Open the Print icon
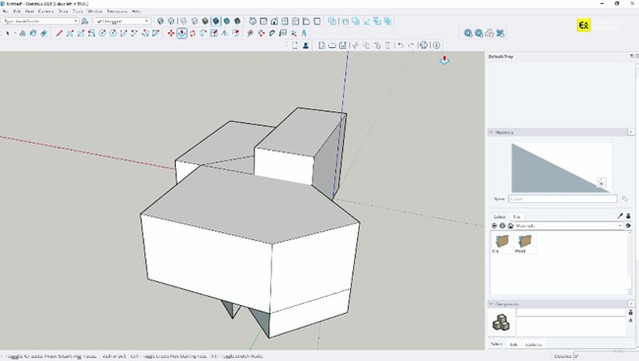Screen dimensions: 639x361 424,45
